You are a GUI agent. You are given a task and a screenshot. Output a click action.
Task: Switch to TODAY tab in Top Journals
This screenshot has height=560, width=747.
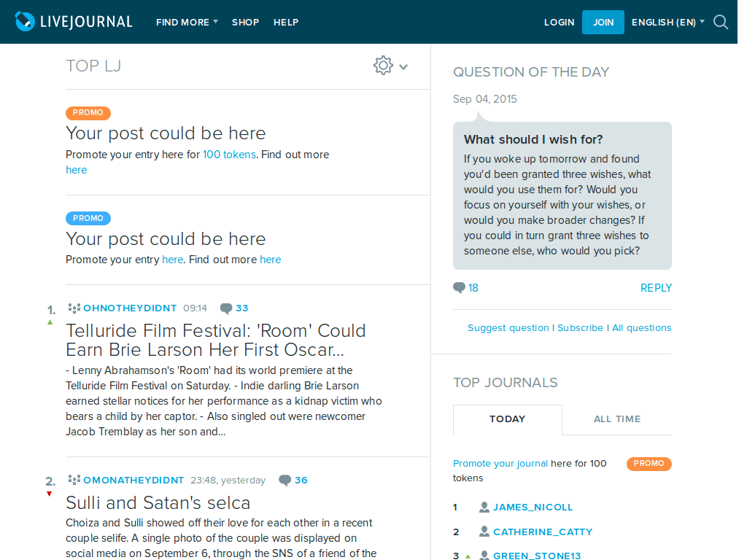508,419
